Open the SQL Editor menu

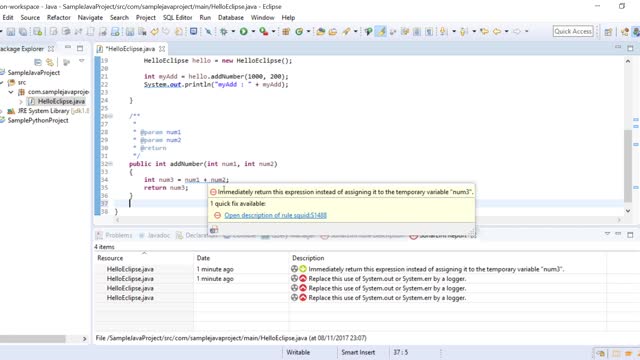coord(177,18)
